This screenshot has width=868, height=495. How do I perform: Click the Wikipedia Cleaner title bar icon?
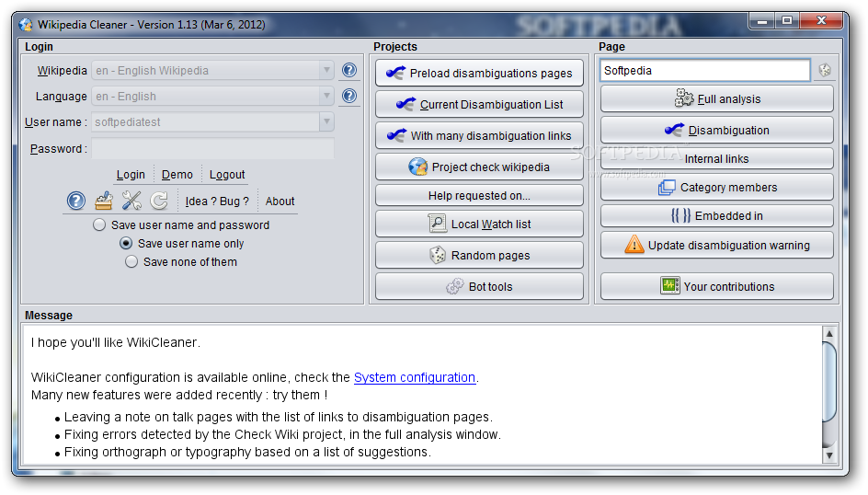(26, 24)
